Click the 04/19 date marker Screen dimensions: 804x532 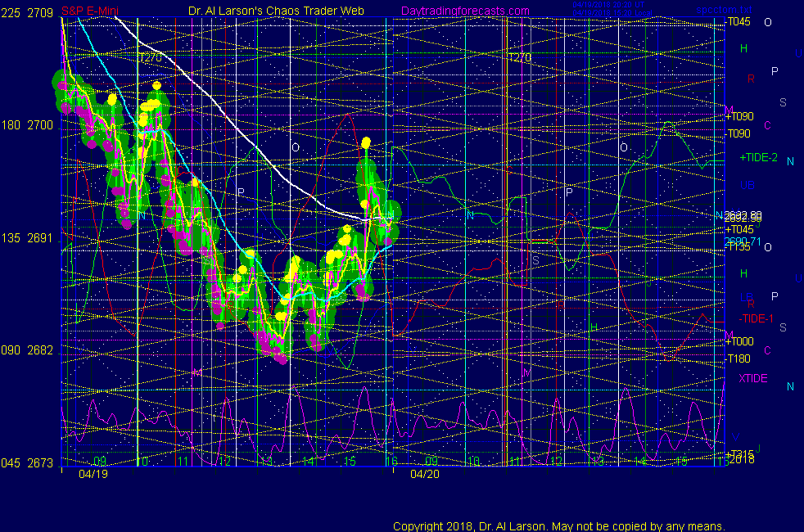pyautogui.click(x=93, y=474)
